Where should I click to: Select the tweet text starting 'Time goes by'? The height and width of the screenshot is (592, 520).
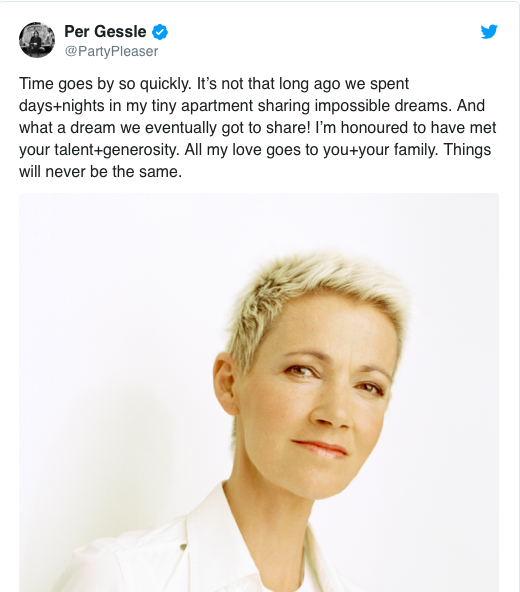click(258, 128)
